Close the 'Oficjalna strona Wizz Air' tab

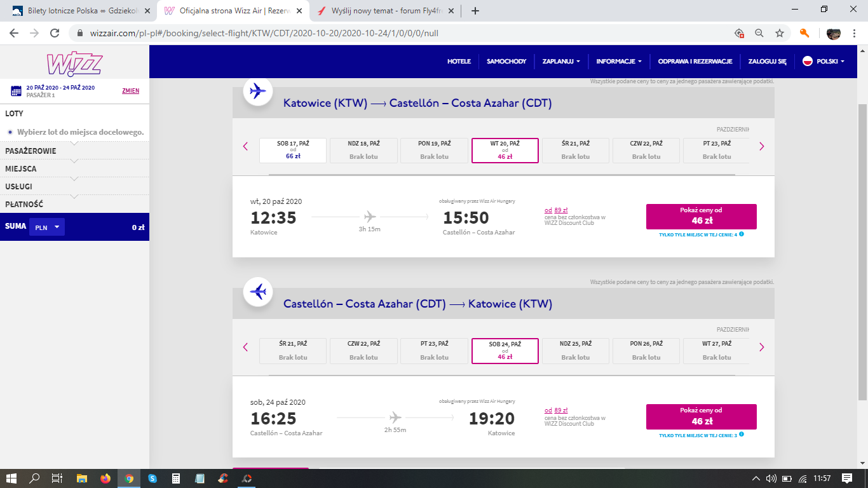coord(298,11)
